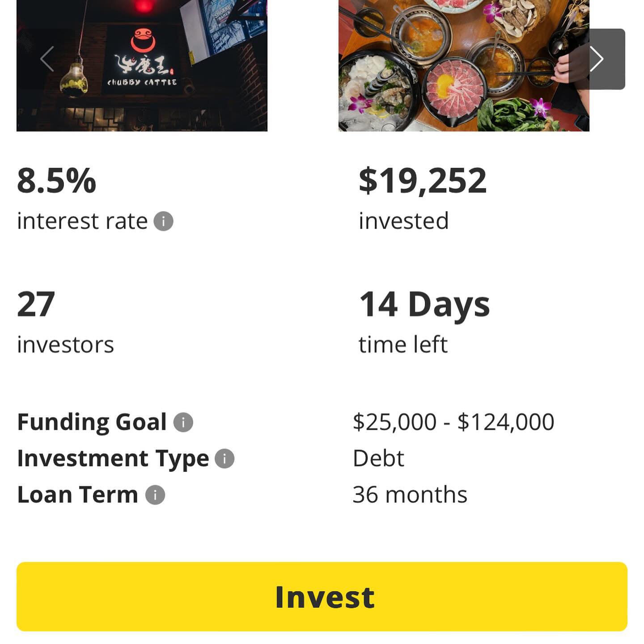The width and height of the screenshot is (644, 644).
Task: Advance the carousel with the right arrow
Action: point(597,59)
